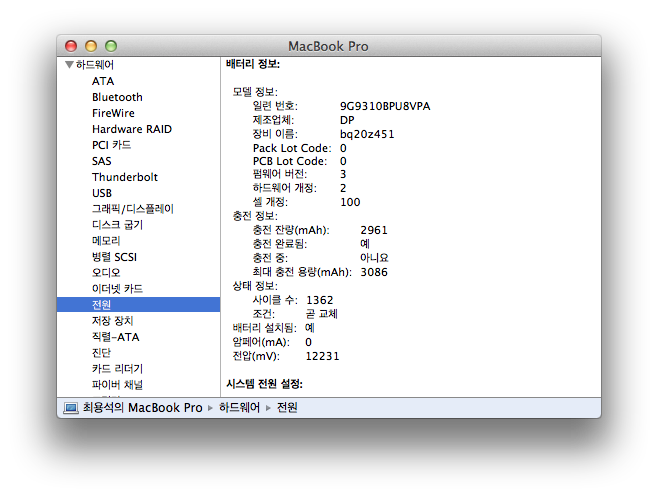Click the MacBook Pro window title

click(328, 46)
